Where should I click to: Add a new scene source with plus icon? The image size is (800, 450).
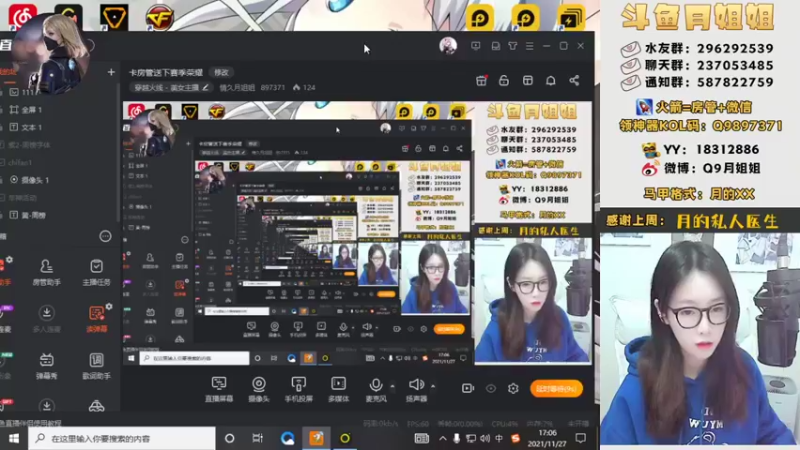[111, 72]
